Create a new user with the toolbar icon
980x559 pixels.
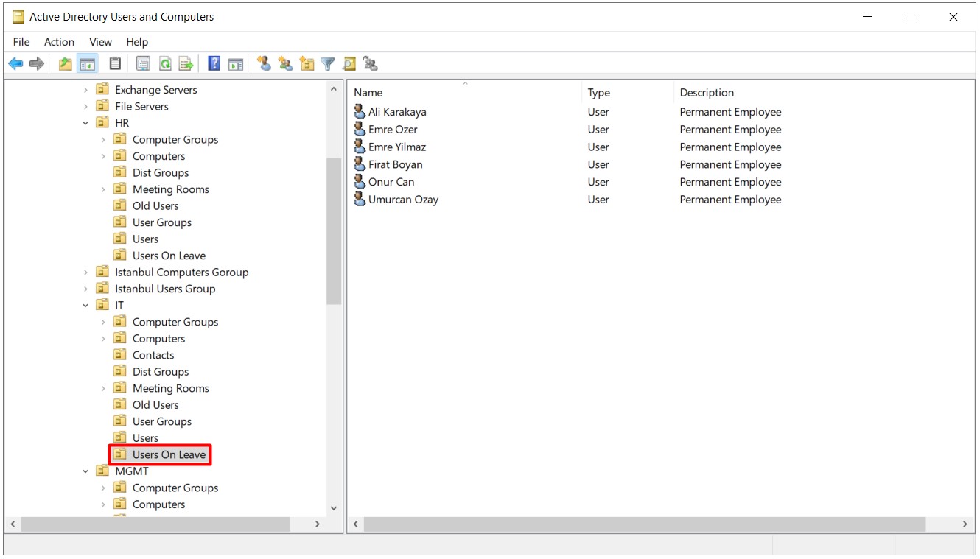[265, 64]
